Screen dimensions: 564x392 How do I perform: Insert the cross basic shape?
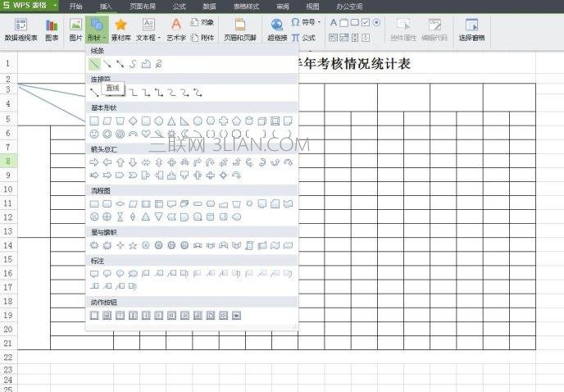click(x=223, y=121)
